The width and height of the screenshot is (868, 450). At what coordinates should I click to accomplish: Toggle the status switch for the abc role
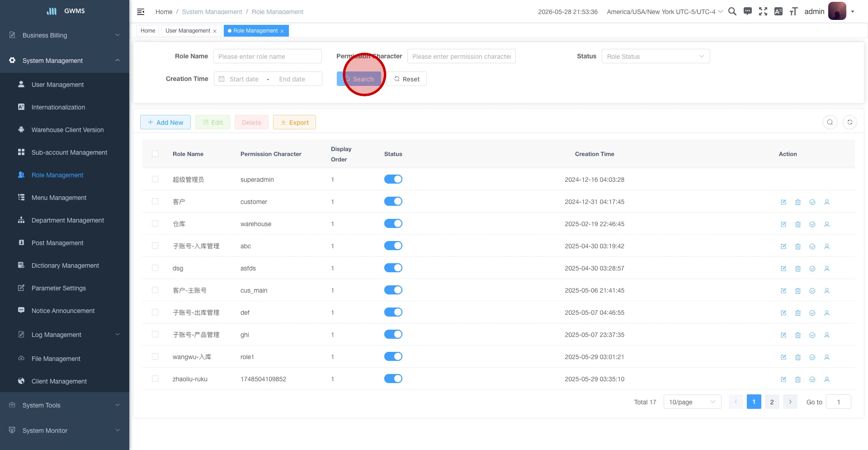[393, 246]
